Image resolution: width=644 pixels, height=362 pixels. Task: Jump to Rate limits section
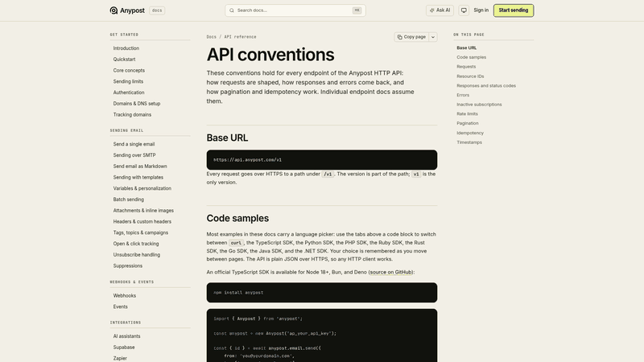click(x=468, y=113)
